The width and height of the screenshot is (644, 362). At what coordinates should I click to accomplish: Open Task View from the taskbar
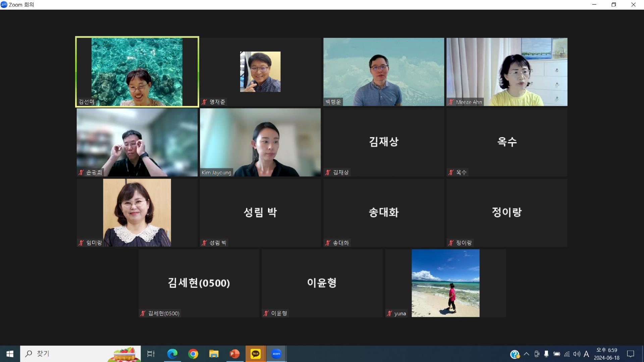pos(151,354)
